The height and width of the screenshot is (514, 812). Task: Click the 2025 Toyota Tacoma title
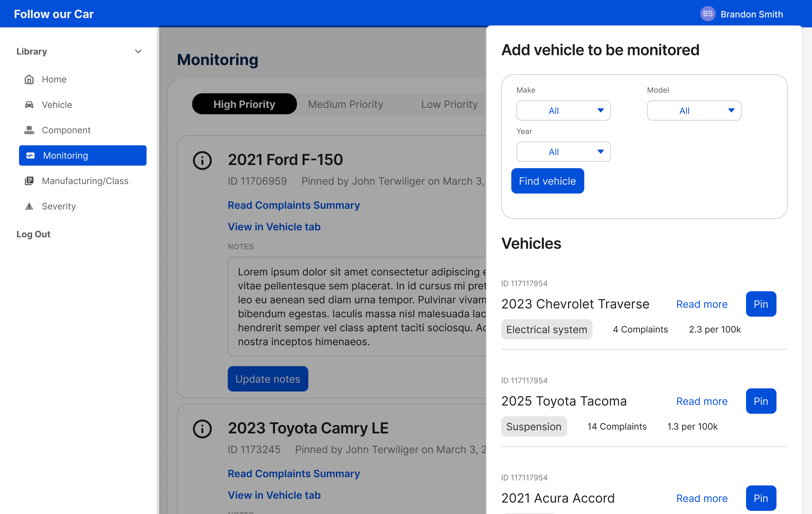(x=564, y=401)
